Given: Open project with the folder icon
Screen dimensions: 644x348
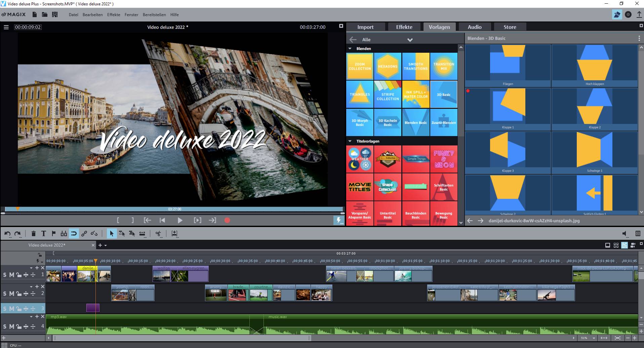Looking at the screenshot, I should point(44,14).
